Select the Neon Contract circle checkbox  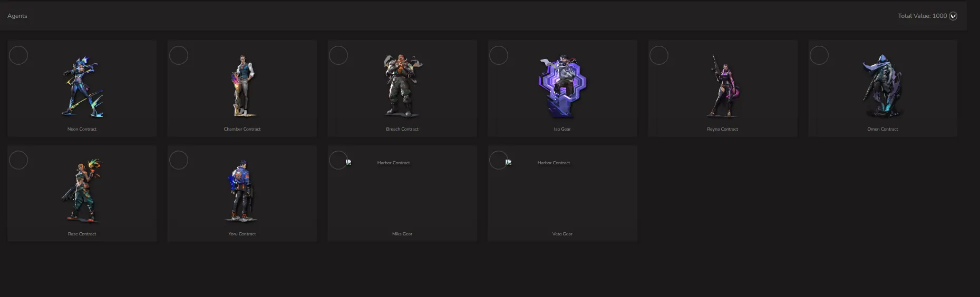coord(18,55)
